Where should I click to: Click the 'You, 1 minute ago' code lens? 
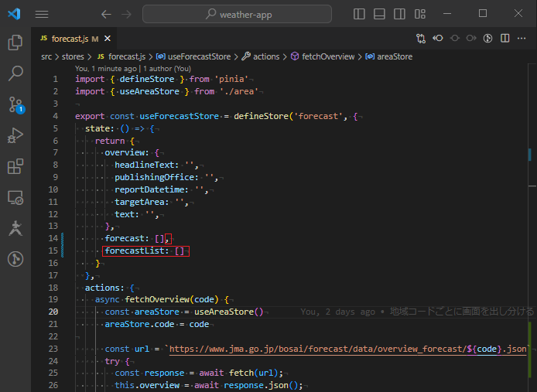[x=105, y=69]
